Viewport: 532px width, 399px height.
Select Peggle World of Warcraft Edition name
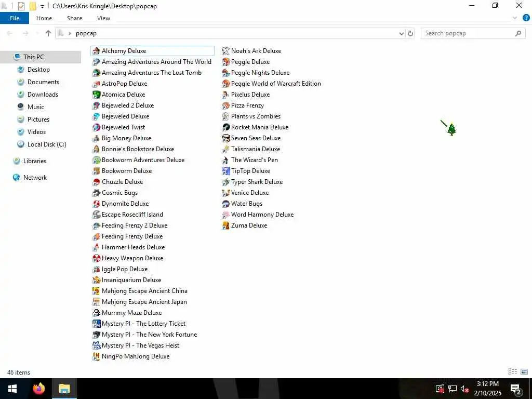click(x=276, y=84)
